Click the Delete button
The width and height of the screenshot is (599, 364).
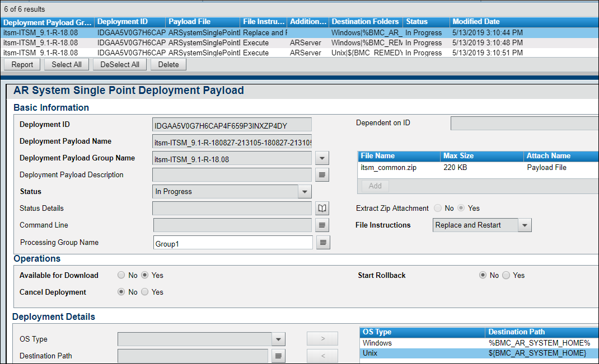(x=169, y=64)
